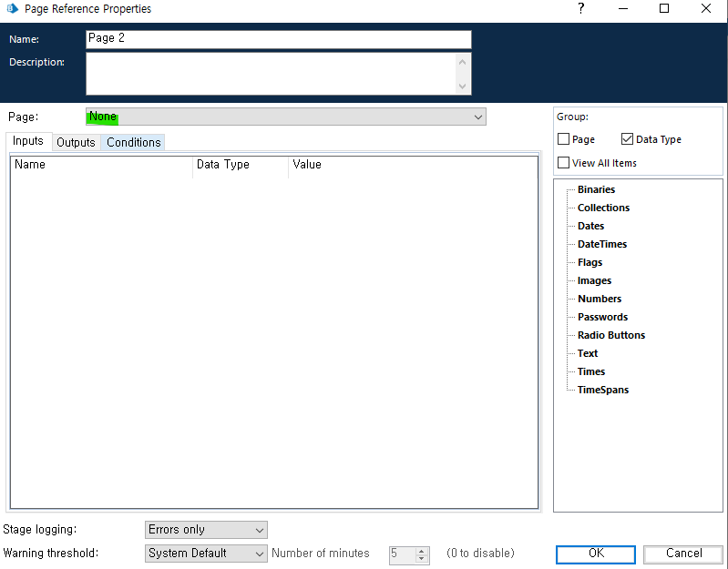The image size is (728, 569).
Task: Open the Warning threshold dropdown
Action: tap(206, 554)
